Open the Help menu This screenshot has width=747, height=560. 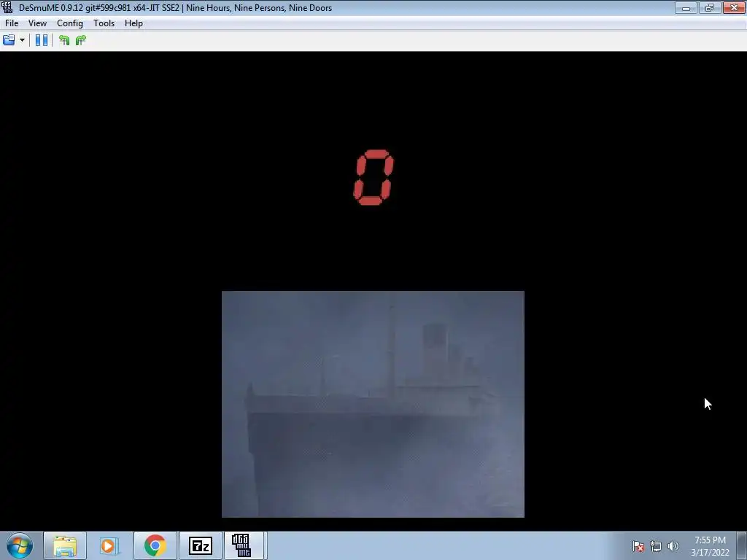tap(133, 23)
